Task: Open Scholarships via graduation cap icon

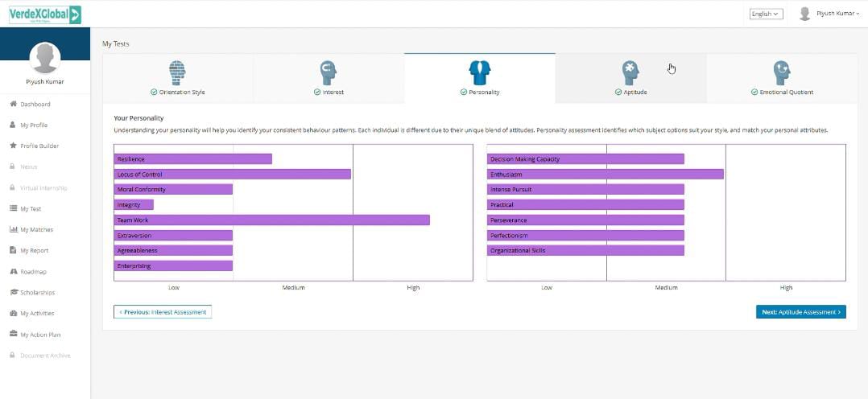Action: tap(13, 293)
